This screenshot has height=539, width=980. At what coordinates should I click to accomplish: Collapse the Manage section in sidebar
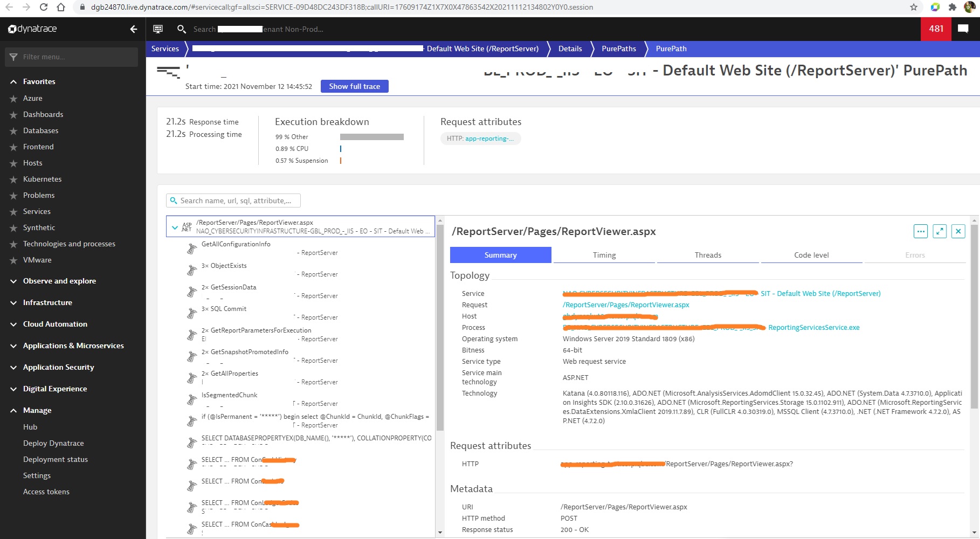(13, 410)
